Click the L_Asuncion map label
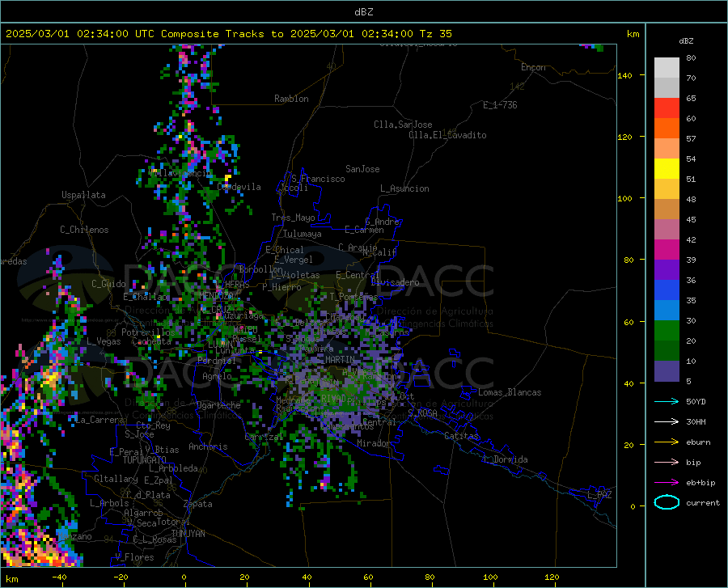 tap(404, 188)
